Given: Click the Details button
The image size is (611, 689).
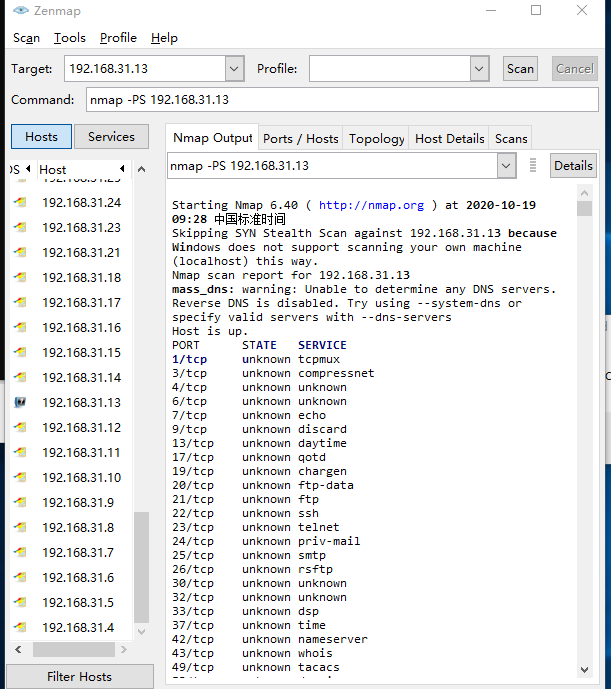Looking at the screenshot, I should pos(573,166).
